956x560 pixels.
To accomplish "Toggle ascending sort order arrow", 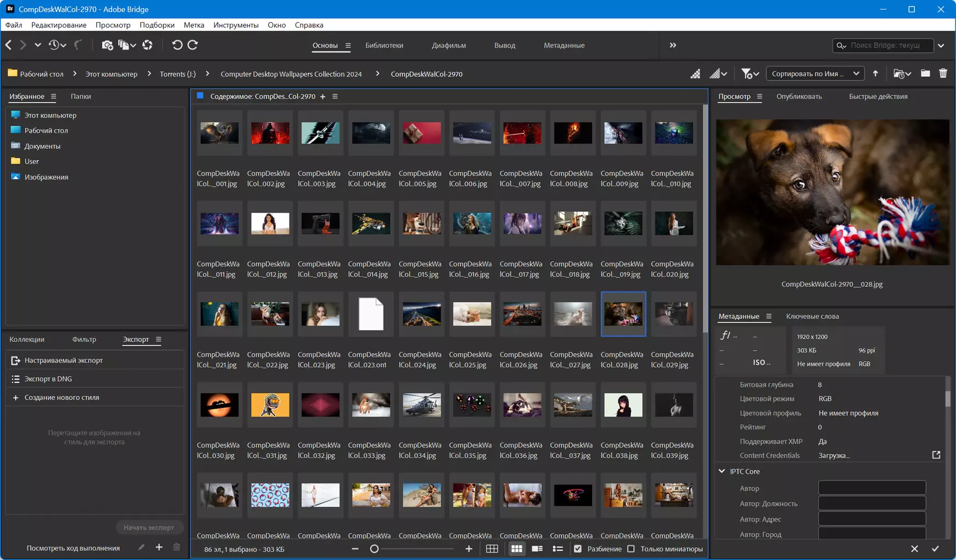I will pos(875,74).
